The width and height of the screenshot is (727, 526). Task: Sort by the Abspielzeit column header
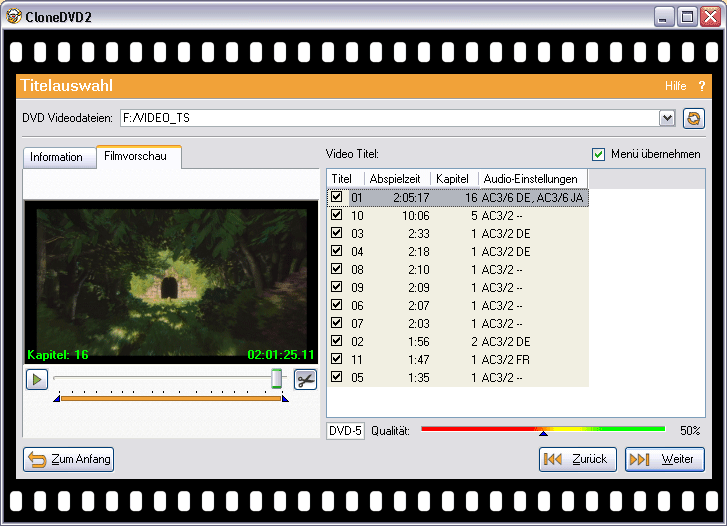[x=397, y=179]
